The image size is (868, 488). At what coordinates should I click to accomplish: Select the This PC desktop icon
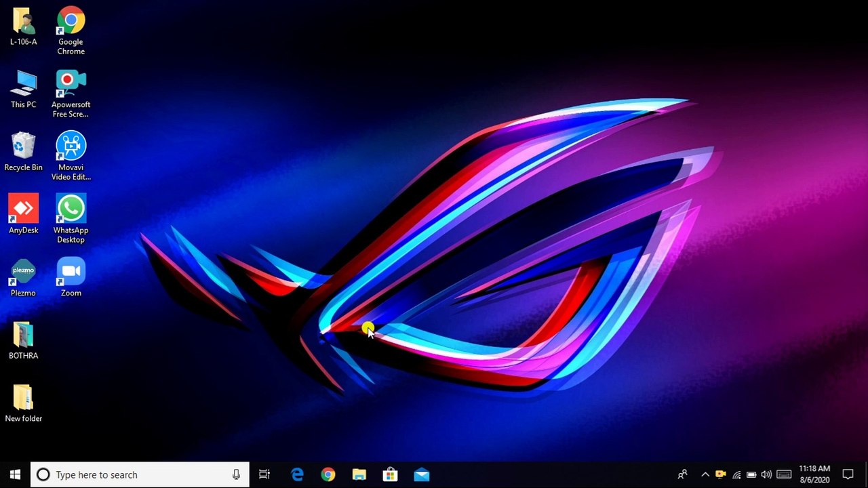click(23, 89)
